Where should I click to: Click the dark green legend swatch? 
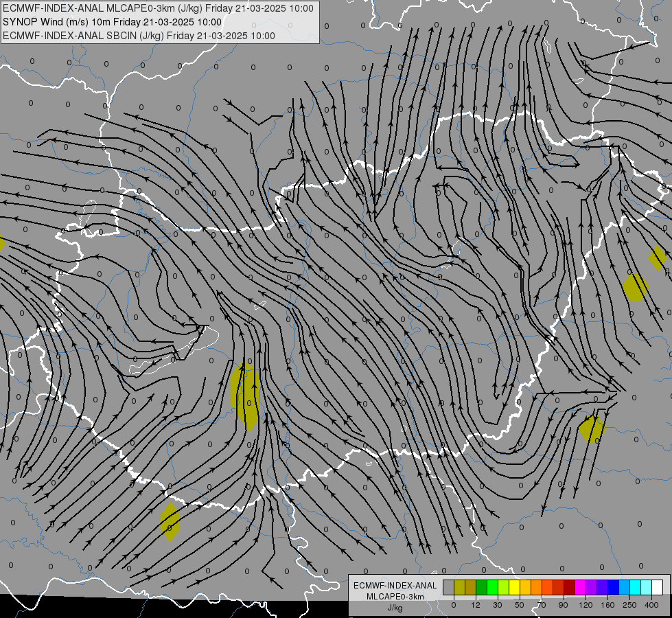[482, 587]
